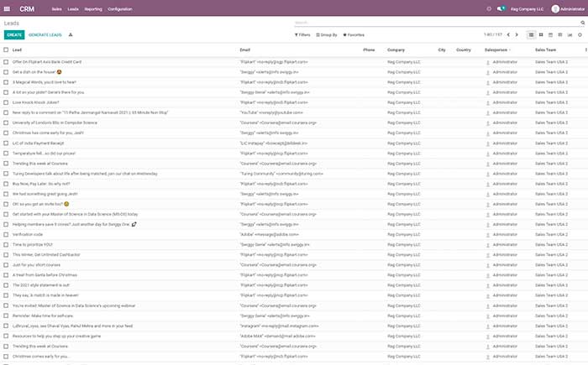Click into the search input field
Screen dimensions: 588x365
437,23
